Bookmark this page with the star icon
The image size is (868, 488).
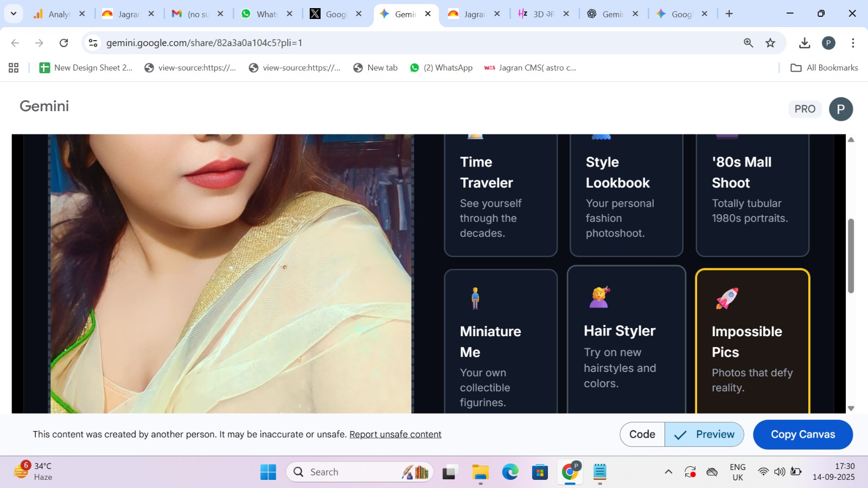click(x=770, y=43)
